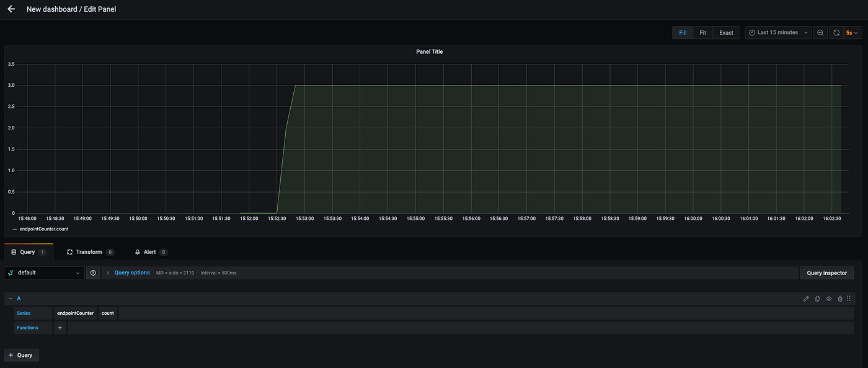Hide query A with eye icon
The image size is (868, 368).
[x=828, y=299]
